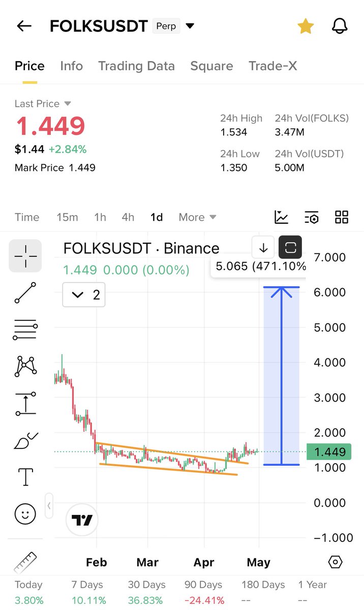
Task: Select the 15m interval
Action: click(x=67, y=217)
